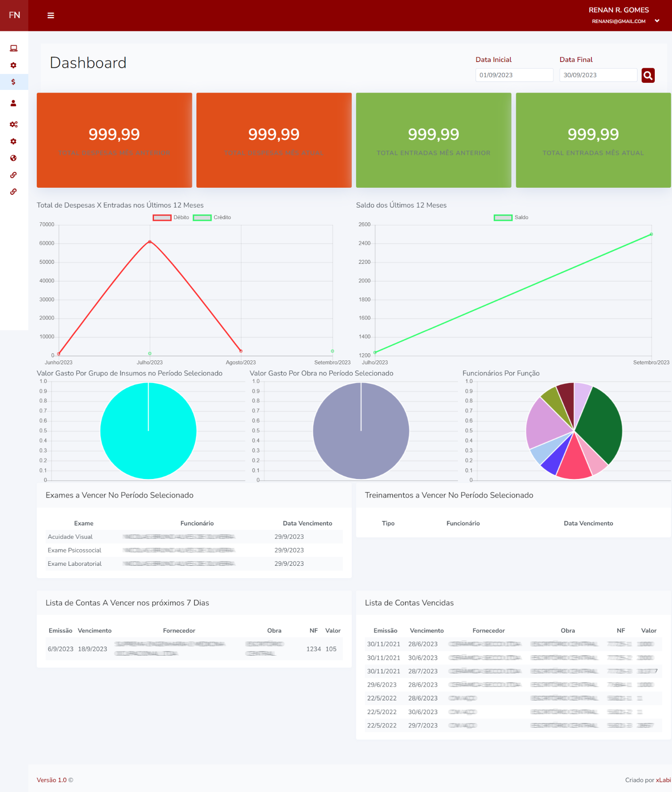Click the gray-purple Valor Gasto Por Obra pie
The image size is (672, 792).
click(361, 431)
